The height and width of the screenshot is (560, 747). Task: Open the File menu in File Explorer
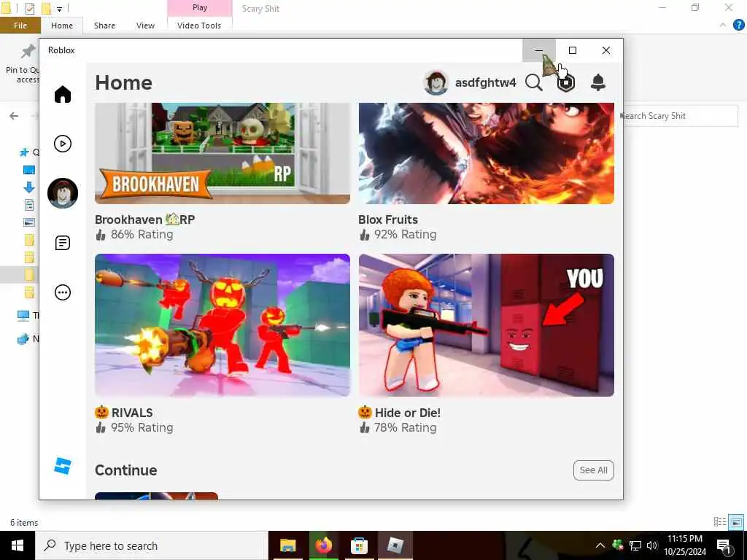(20, 26)
